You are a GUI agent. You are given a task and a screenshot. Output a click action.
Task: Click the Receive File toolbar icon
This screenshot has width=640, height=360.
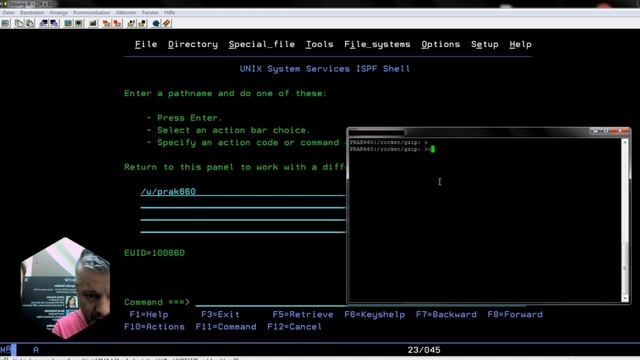(54, 23)
